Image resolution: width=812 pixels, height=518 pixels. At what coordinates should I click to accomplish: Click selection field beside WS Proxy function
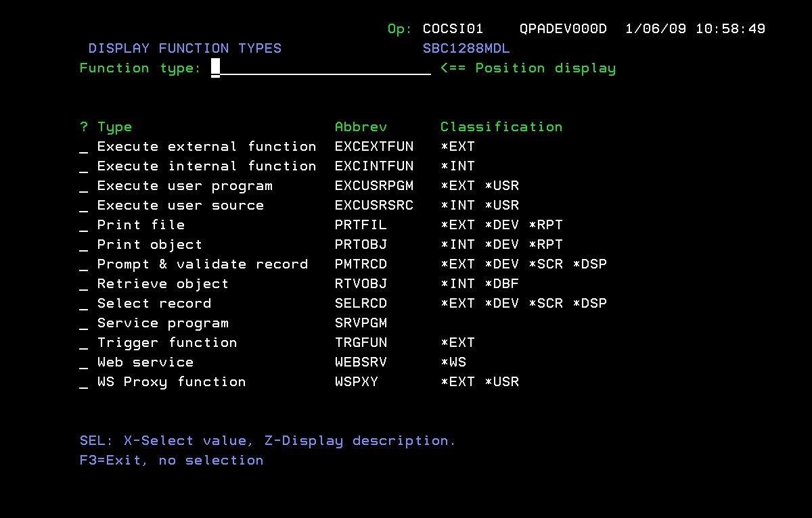pyautogui.click(x=84, y=383)
